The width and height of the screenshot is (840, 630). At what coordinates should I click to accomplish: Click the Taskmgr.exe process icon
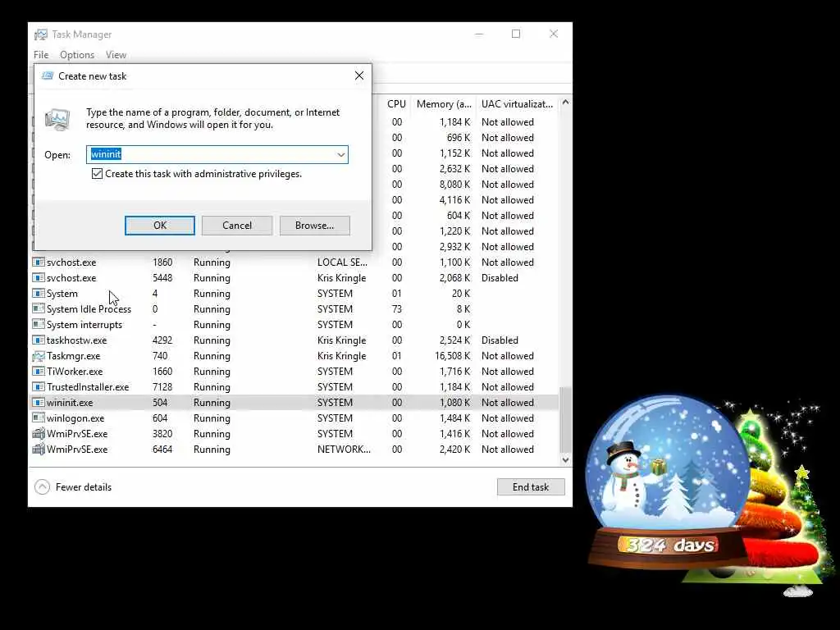[x=38, y=356]
